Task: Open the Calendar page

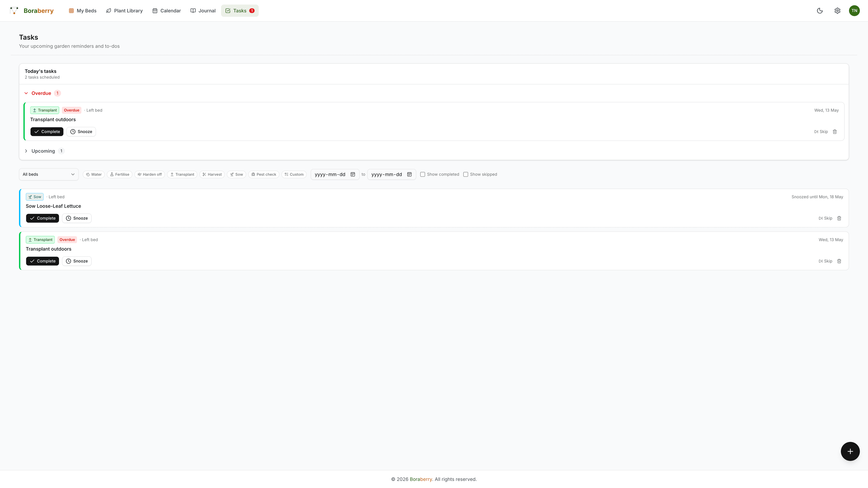Action: point(166,11)
